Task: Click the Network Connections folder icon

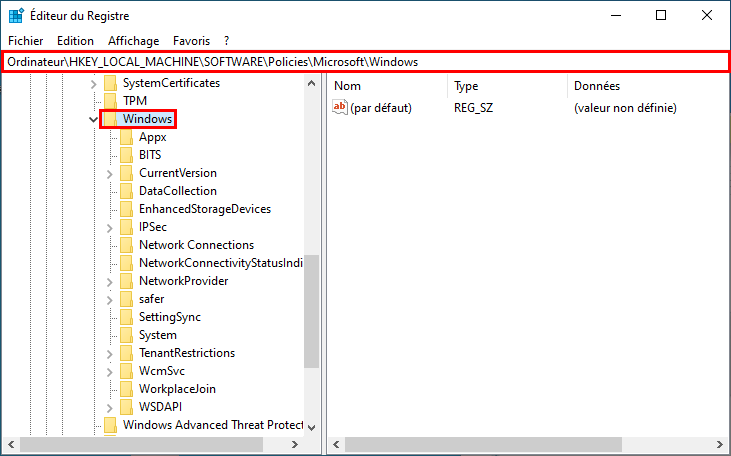Action: [x=126, y=245]
